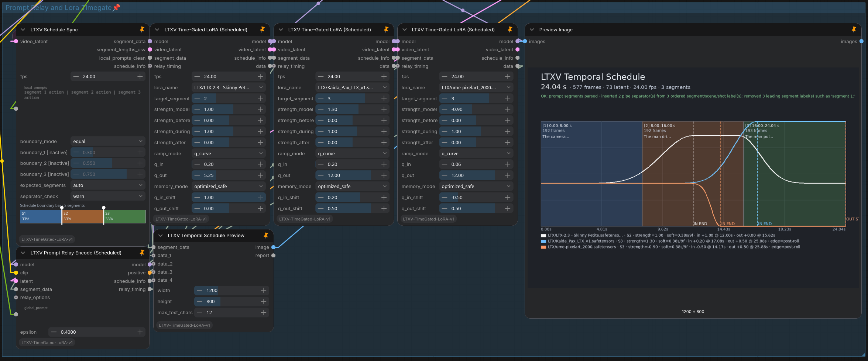Click the positive output socket on Prompt Relay Encode
This screenshot has width=868, height=361.
150,273
